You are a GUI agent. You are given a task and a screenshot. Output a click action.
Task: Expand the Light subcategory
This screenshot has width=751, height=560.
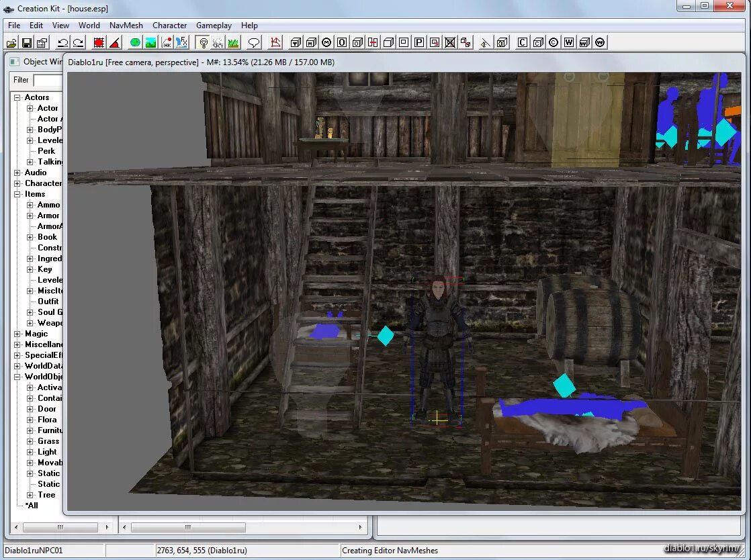pos(30,453)
